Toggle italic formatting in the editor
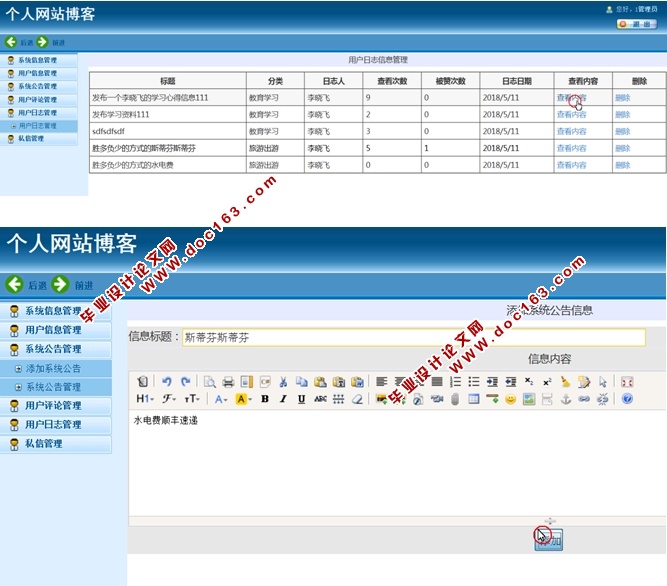 coord(283,399)
